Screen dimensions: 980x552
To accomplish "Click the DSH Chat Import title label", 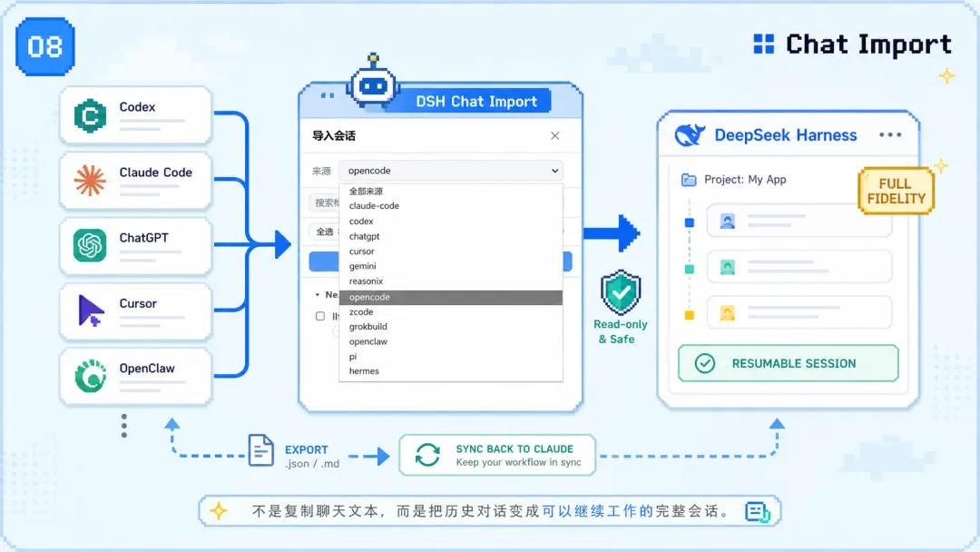I will tap(476, 102).
